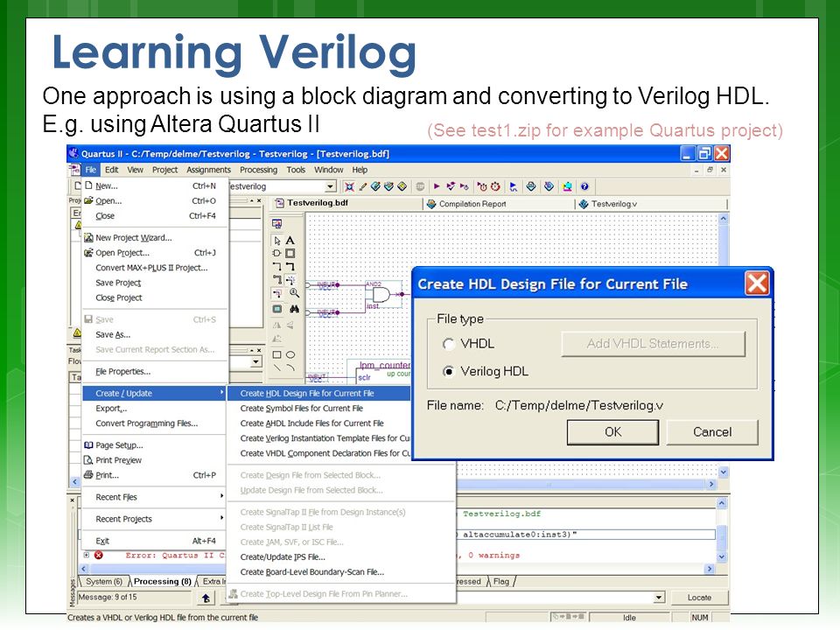Click the New document toolbar icon

(78, 185)
